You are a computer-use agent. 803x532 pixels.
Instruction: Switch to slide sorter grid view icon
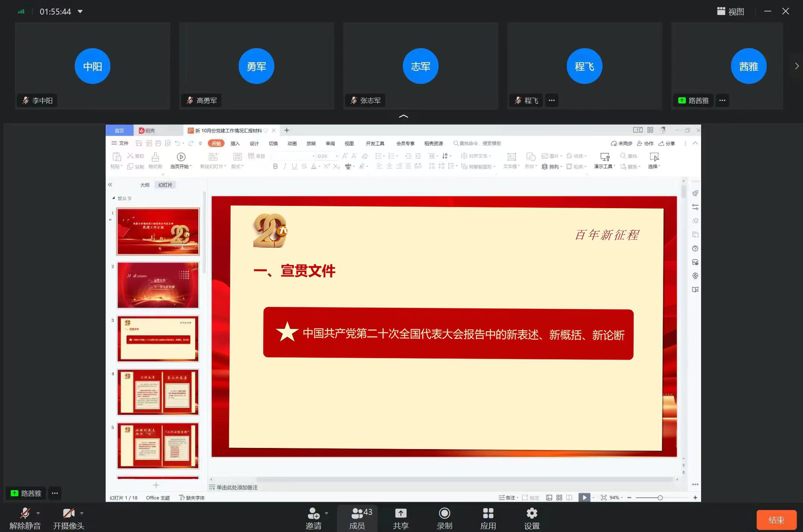[x=559, y=498]
